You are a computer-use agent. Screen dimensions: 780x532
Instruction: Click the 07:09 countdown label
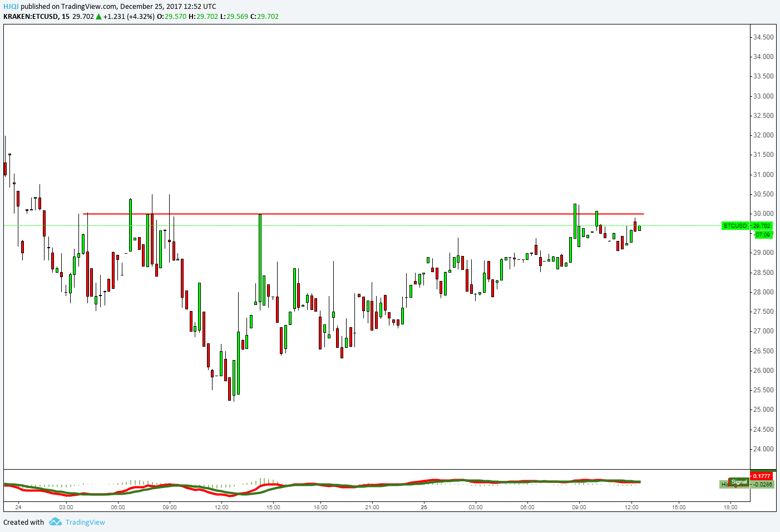pyautogui.click(x=763, y=234)
